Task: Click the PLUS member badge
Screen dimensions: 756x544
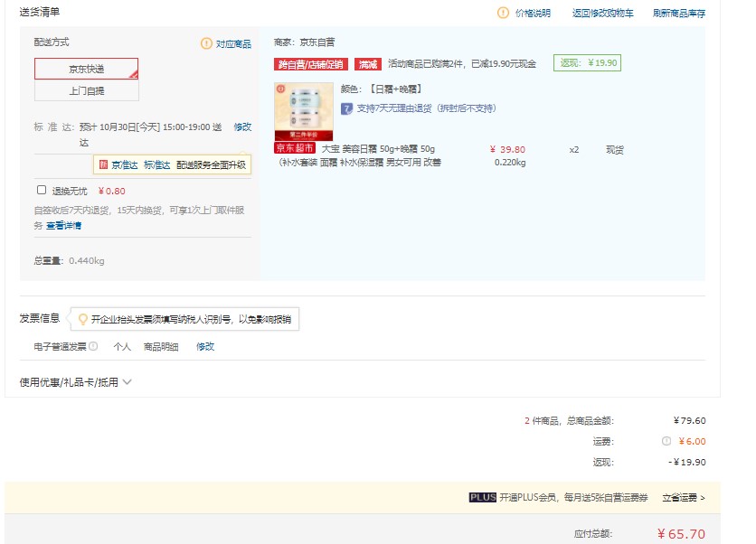Action: pyautogui.click(x=483, y=497)
